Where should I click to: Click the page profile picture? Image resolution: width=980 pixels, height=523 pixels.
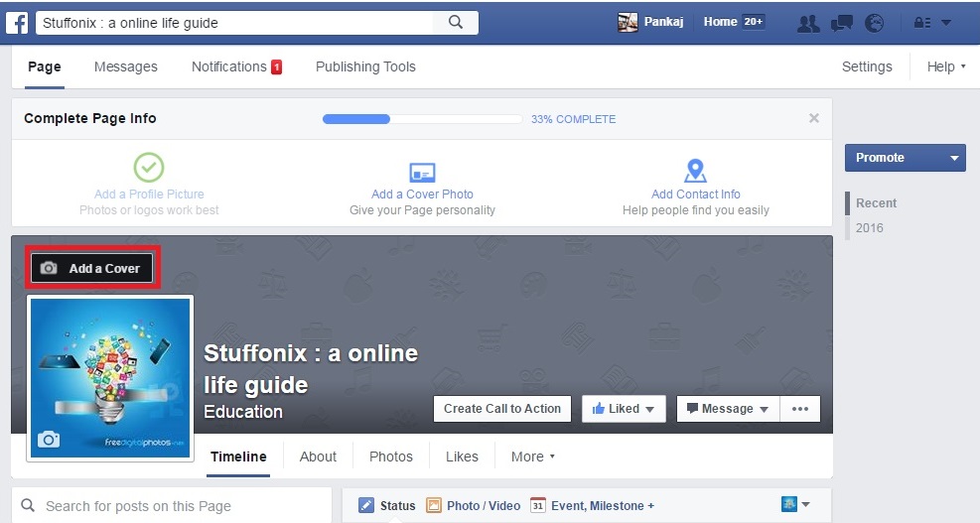110,379
